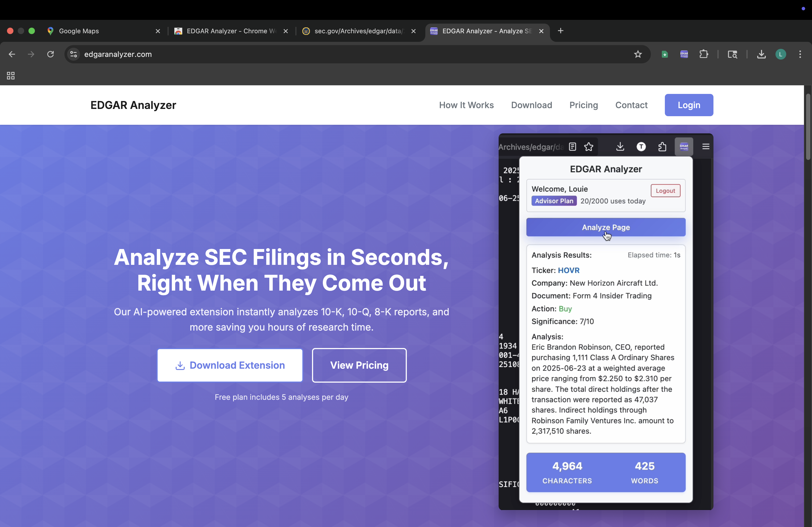Click "Company: New Horizon Aircraft Ltd." line
812x527 pixels.
[x=594, y=283]
